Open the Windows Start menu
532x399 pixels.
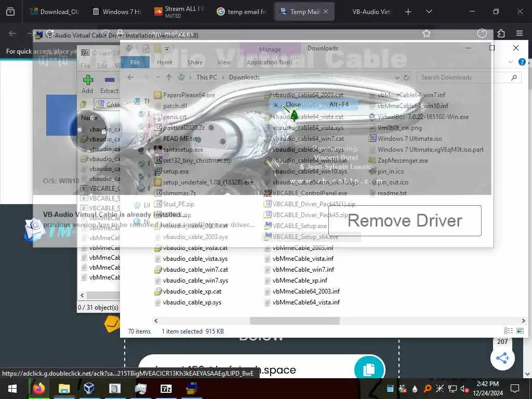click(12, 389)
